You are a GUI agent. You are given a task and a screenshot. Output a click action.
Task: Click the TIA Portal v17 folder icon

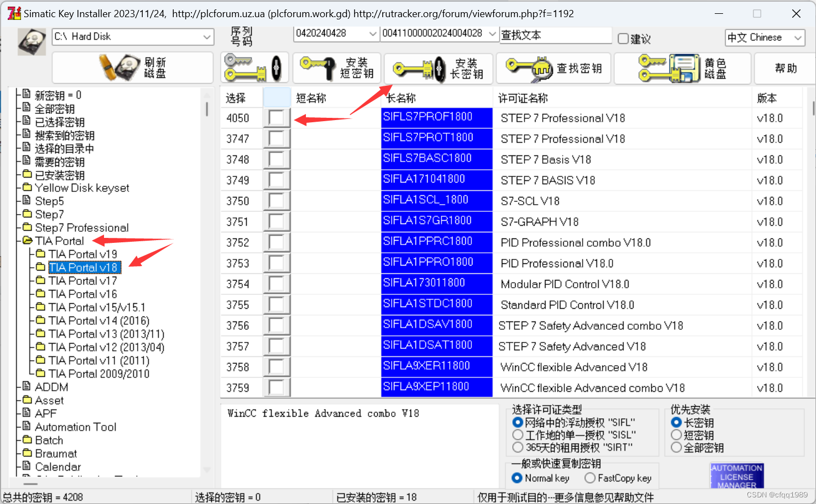pos(41,280)
